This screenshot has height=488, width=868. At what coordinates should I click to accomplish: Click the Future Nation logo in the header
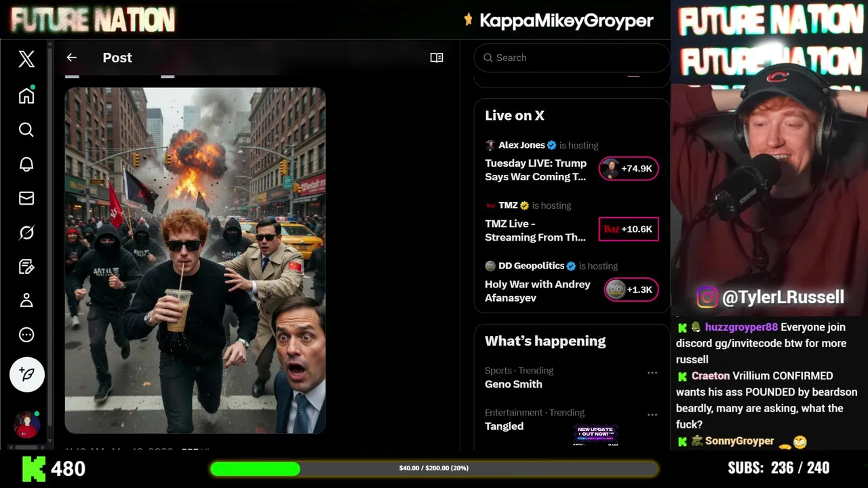tap(93, 20)
